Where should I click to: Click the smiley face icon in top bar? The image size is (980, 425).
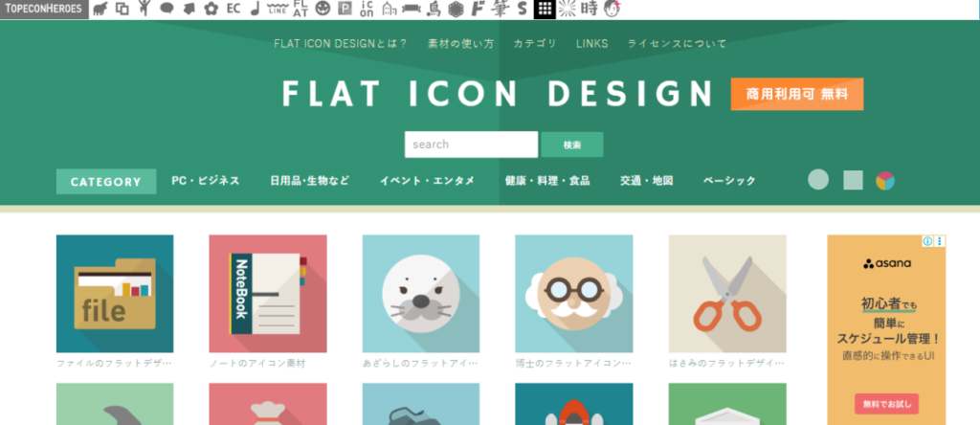[323, 10]
